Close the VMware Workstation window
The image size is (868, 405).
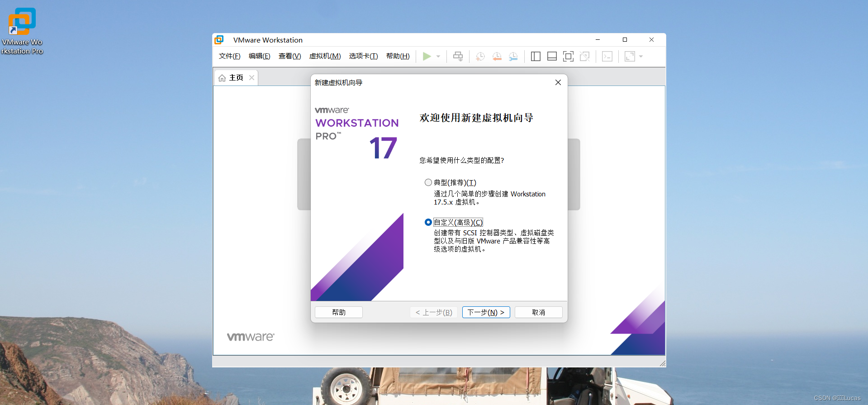point(651,40)
